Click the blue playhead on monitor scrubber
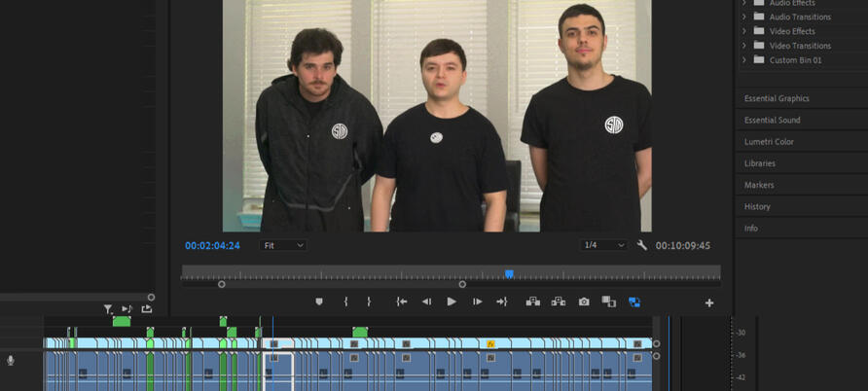 [509, 274]
